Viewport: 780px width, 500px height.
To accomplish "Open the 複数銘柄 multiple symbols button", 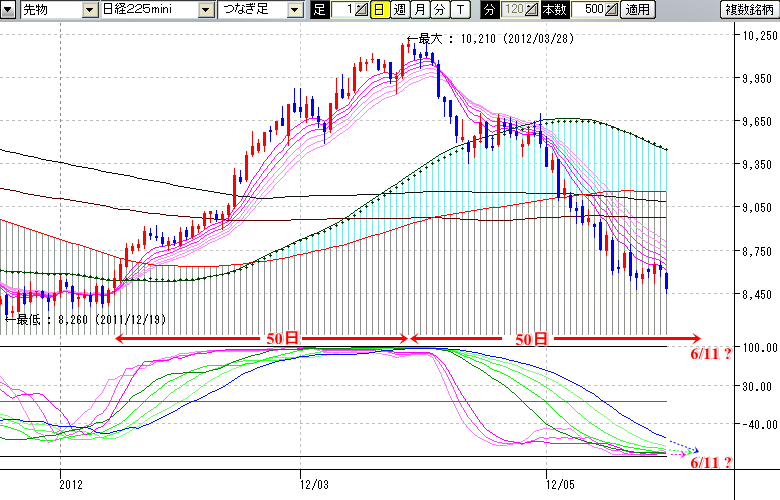I will point(750,9).
